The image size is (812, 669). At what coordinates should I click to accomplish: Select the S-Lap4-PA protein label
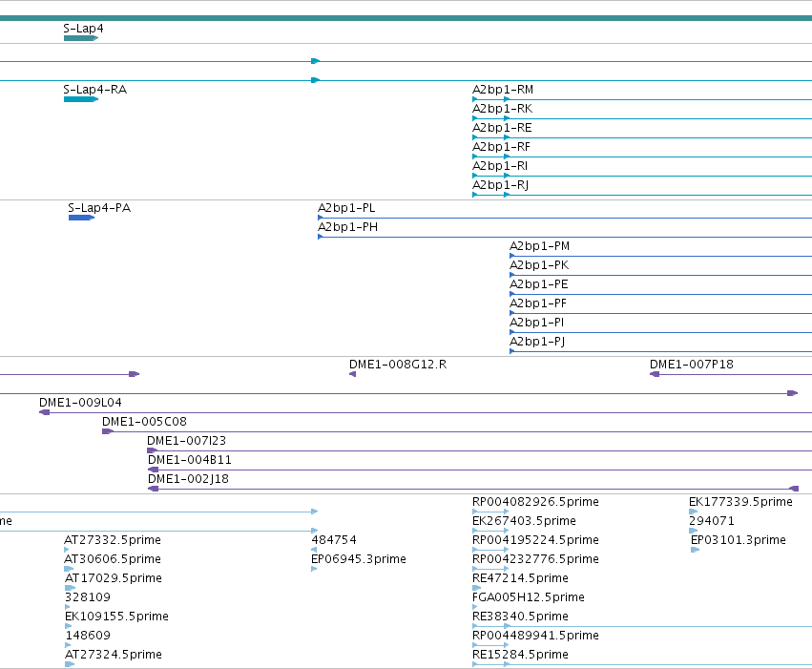(99, 208)
